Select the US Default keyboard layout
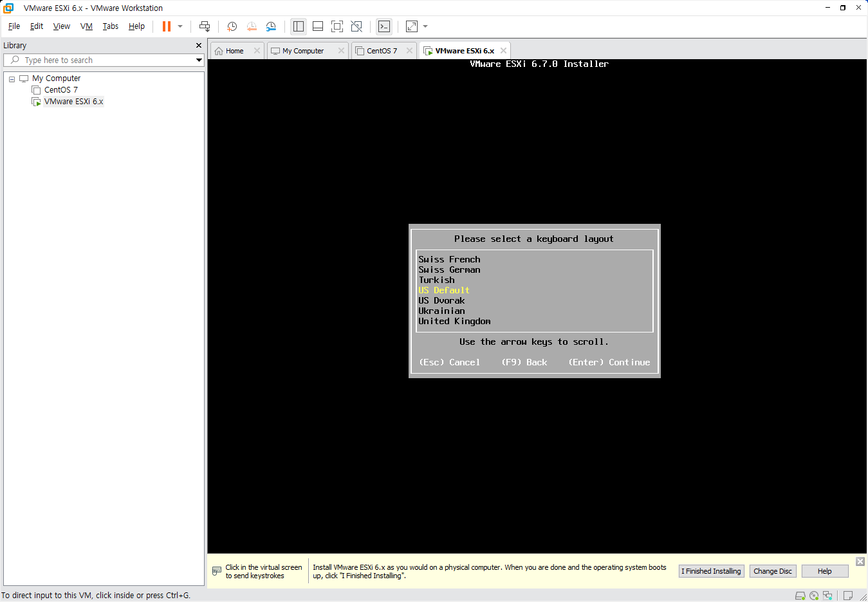Image resolution: width=868 pixels, height=602 pixels. [x=444, y=291]
